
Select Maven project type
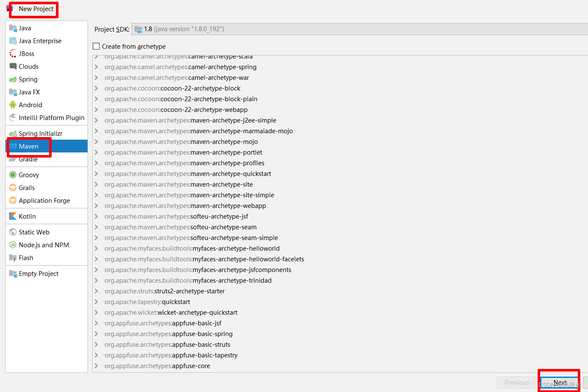tap(47, 146)
